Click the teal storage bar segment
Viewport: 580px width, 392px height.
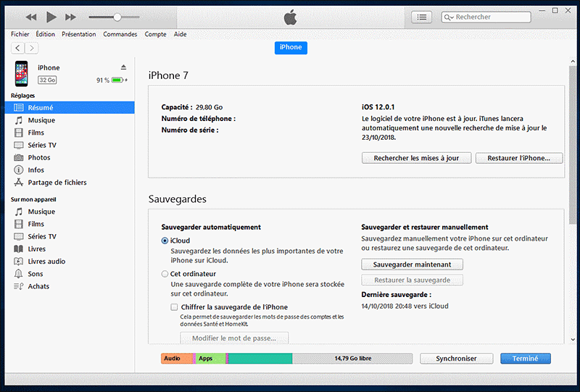click(260, 359)
